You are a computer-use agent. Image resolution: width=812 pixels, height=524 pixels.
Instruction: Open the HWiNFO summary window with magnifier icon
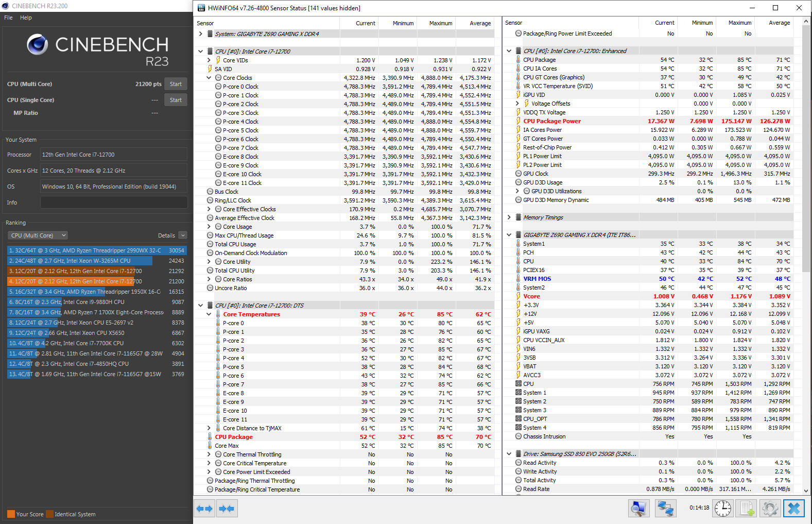point(639,509)
